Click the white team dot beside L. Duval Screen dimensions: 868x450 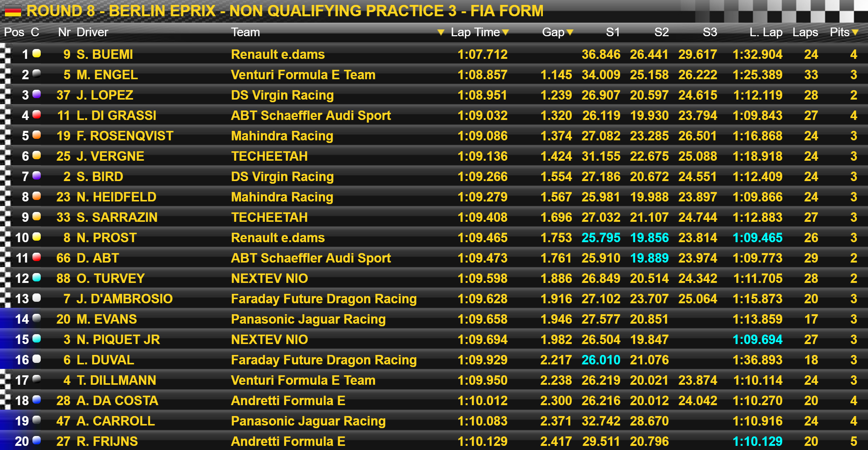tap(37, 359)
